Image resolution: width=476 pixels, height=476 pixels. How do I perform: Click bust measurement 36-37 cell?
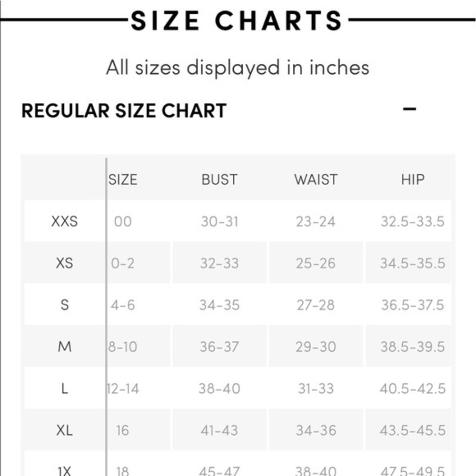219,347
